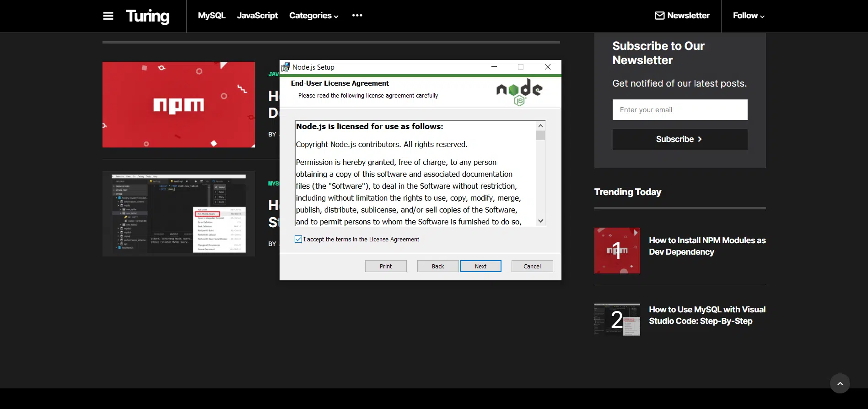Open the red npm article thumbnail
The width and height of the screenshot is (868, 409).
point(178,104)
